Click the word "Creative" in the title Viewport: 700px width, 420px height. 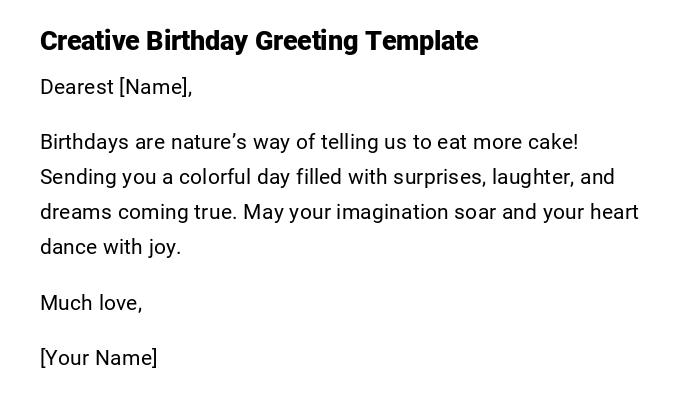tap(90, 41)
